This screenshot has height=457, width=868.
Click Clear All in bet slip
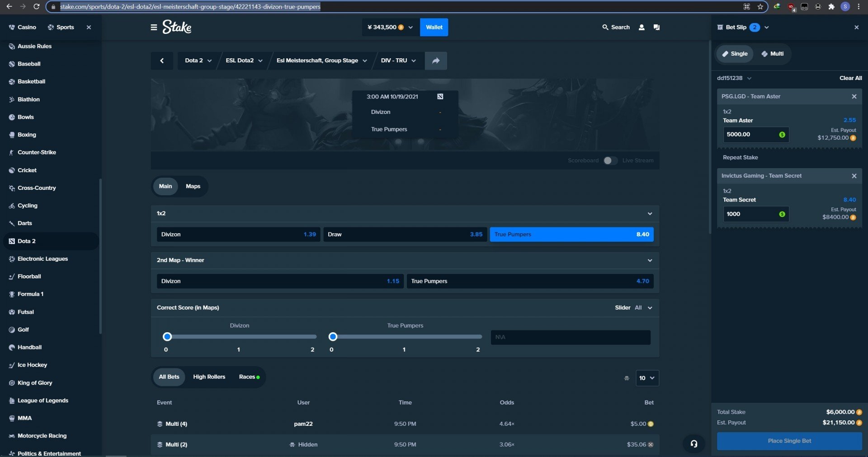point(850,78)
